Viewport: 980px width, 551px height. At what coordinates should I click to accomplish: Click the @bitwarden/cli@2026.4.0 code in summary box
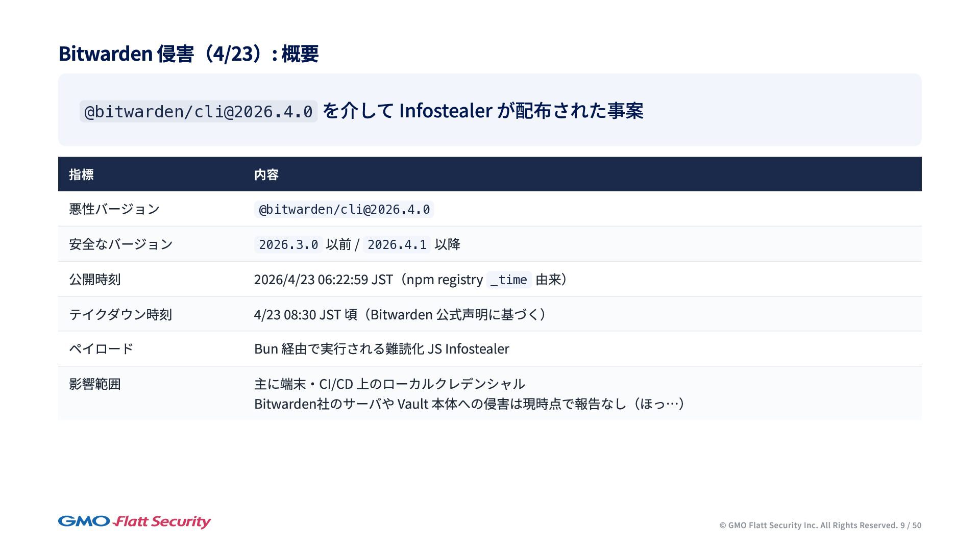(198, 111)
